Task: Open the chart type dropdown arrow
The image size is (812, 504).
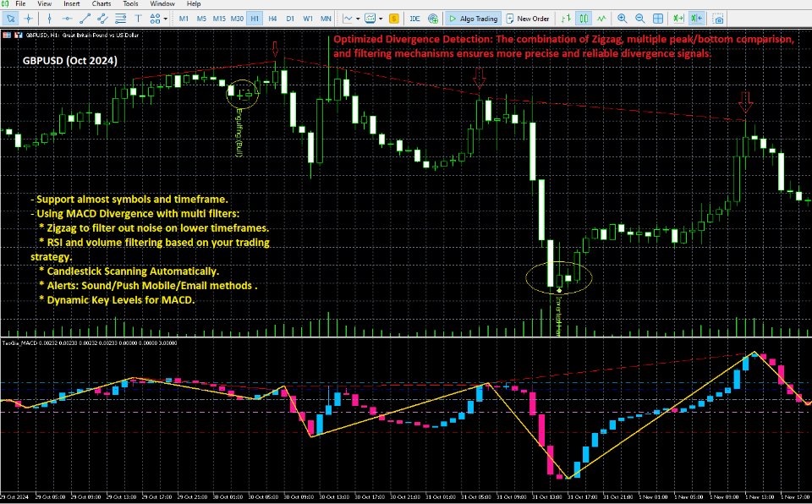Action: [359, 18]
